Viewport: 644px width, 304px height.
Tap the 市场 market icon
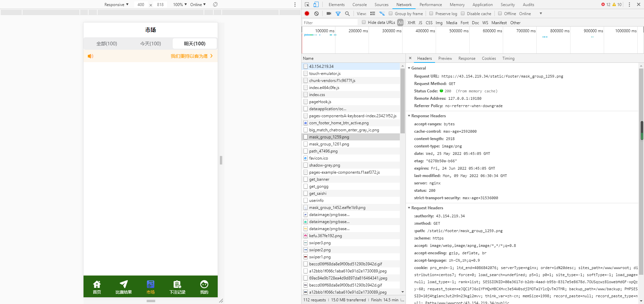pyautogui.click(x=151, y=284)
